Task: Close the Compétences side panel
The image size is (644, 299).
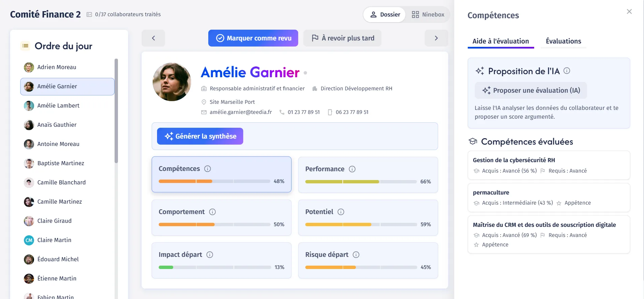Action: coord(629,11)
